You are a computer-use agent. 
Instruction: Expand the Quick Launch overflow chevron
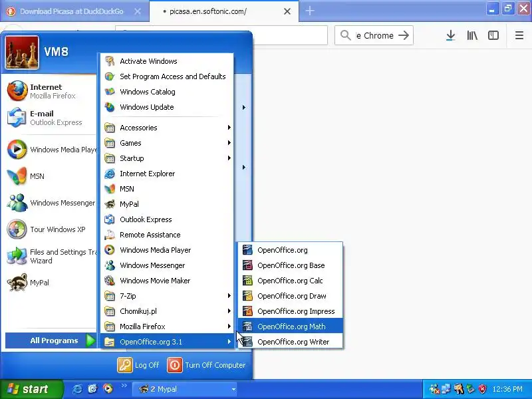pyautogui.click(x=124, y=386)
